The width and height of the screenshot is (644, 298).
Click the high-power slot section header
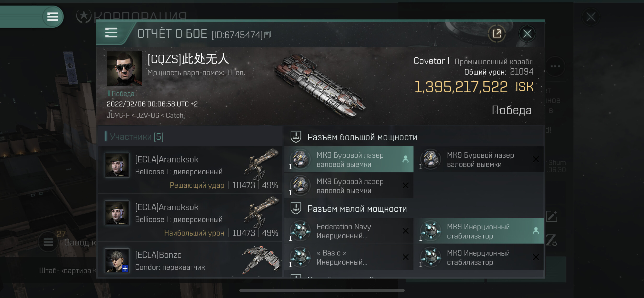[362, 137]
